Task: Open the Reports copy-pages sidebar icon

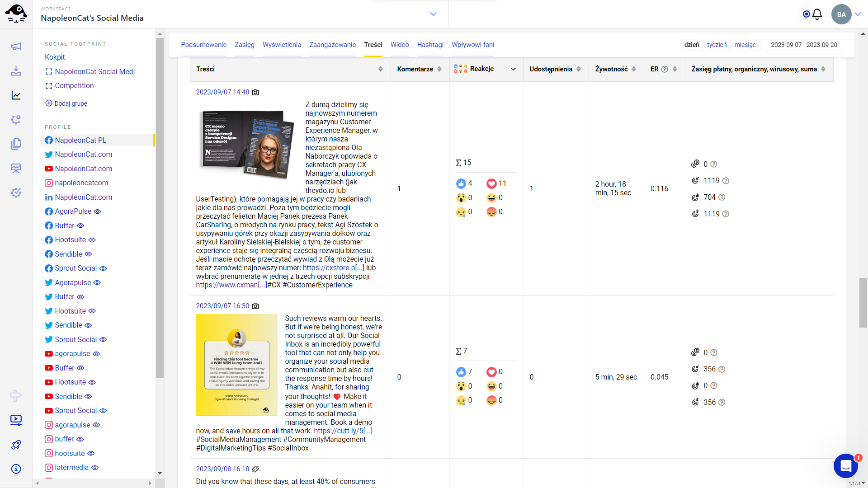Action: [16, 144]
